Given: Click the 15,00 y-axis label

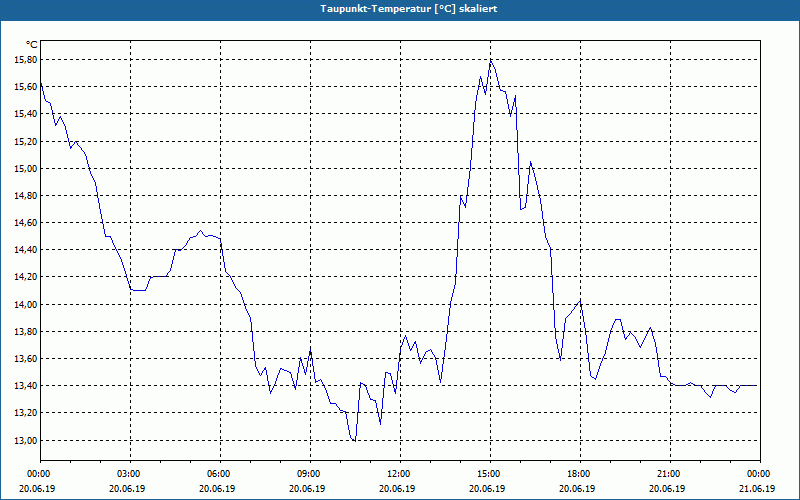Looking at the screenshot, I should [27, 168].
